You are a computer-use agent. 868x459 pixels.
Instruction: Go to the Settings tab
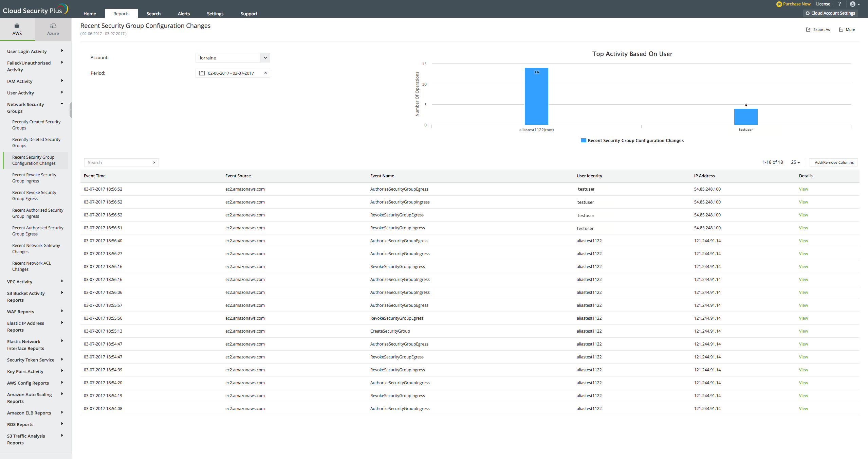(x=215, y=14)
